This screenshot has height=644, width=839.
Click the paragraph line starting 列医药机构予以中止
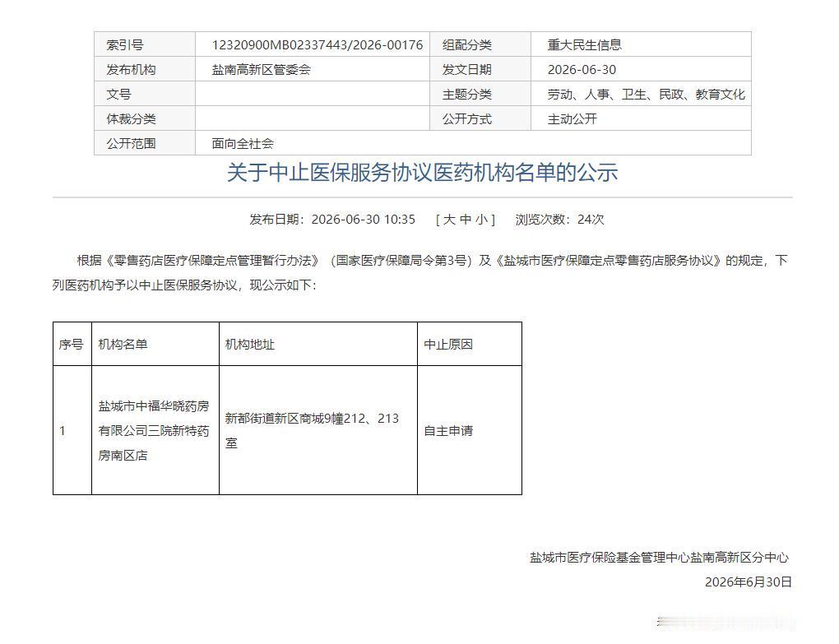(184, 285)
